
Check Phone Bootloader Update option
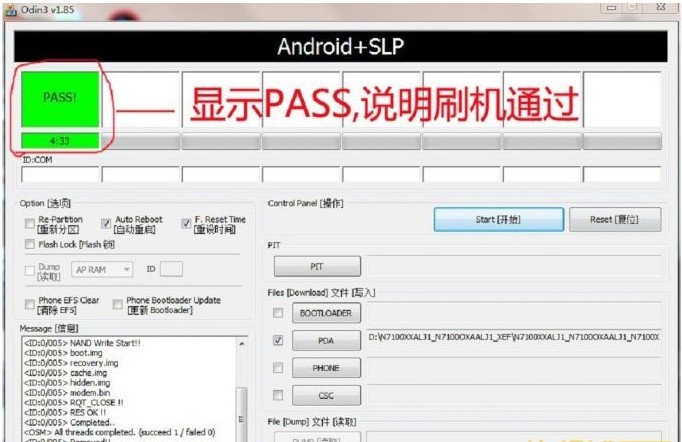tap(117, 304)
